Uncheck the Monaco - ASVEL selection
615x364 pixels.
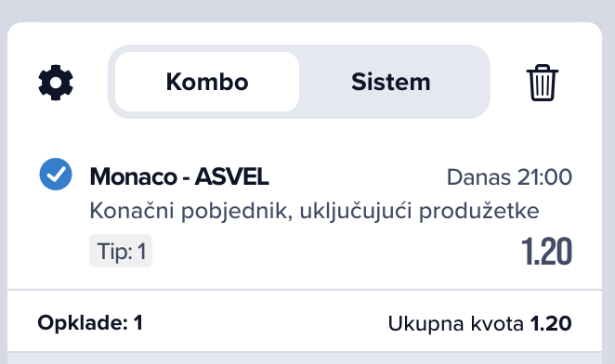(x=56, y=175)
